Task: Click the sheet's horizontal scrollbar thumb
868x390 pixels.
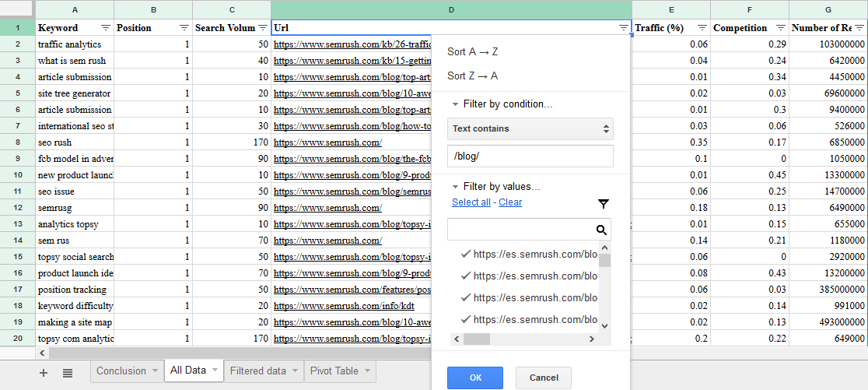Action: tap(241, 353)
